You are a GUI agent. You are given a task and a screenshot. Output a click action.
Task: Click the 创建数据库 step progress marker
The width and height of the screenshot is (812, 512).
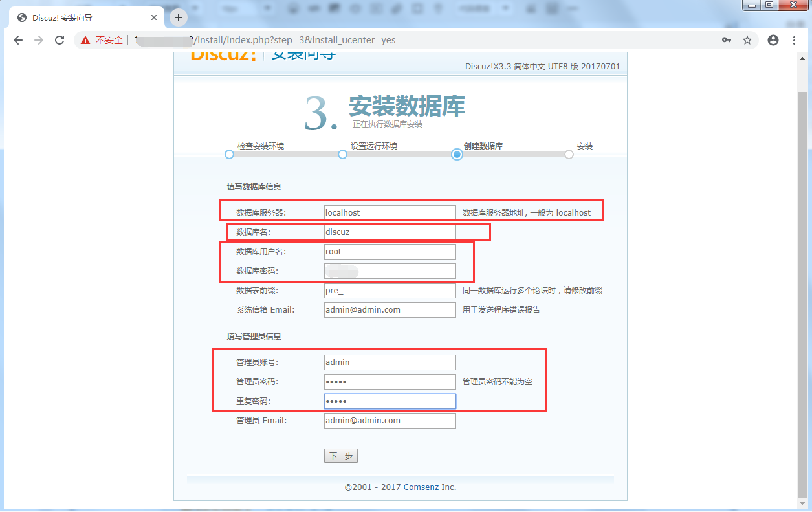[x=457, y=154]
